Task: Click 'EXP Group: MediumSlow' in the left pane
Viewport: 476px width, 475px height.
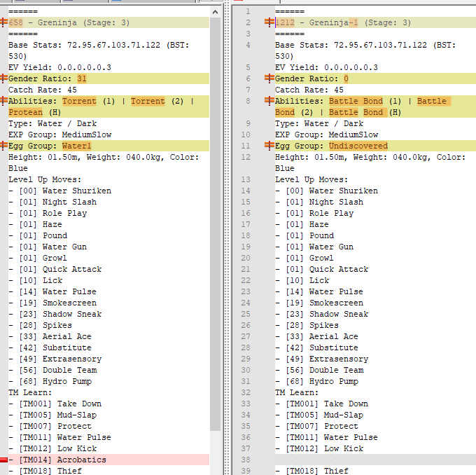Action: pos(59,135)
